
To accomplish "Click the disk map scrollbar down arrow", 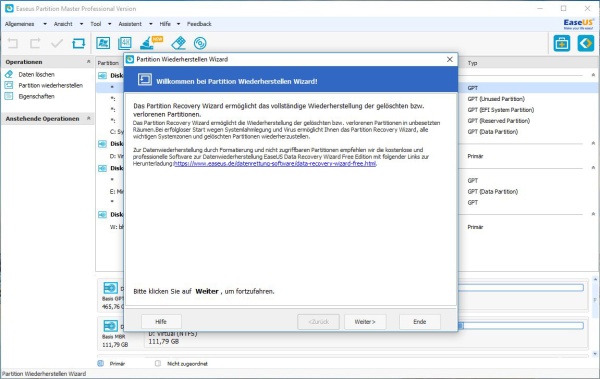I will [595, 354].
